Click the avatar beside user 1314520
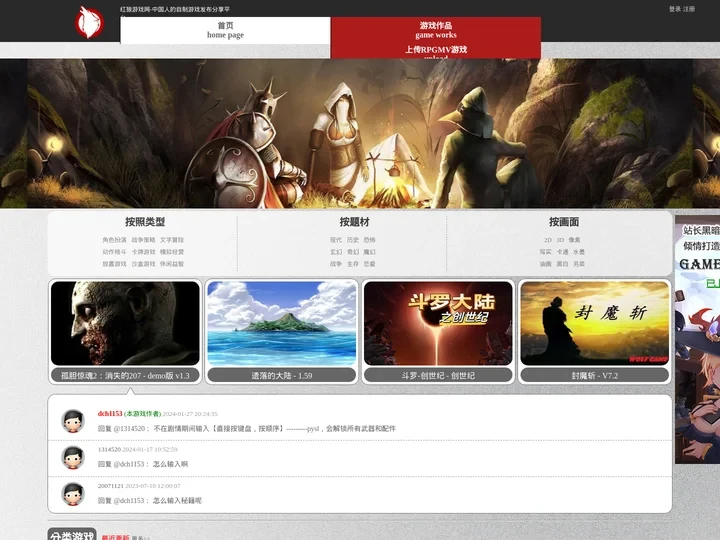The image size is (720, 540). [73, 457]
